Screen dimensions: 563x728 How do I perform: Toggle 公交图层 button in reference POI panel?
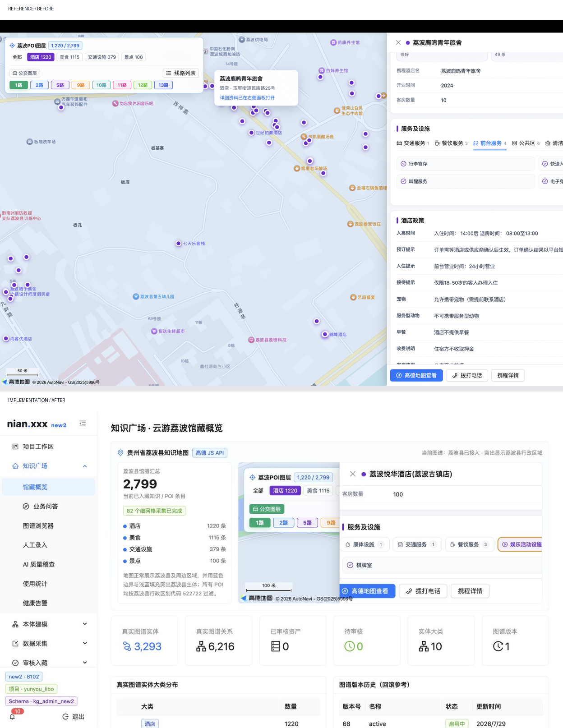coord(25,73)
